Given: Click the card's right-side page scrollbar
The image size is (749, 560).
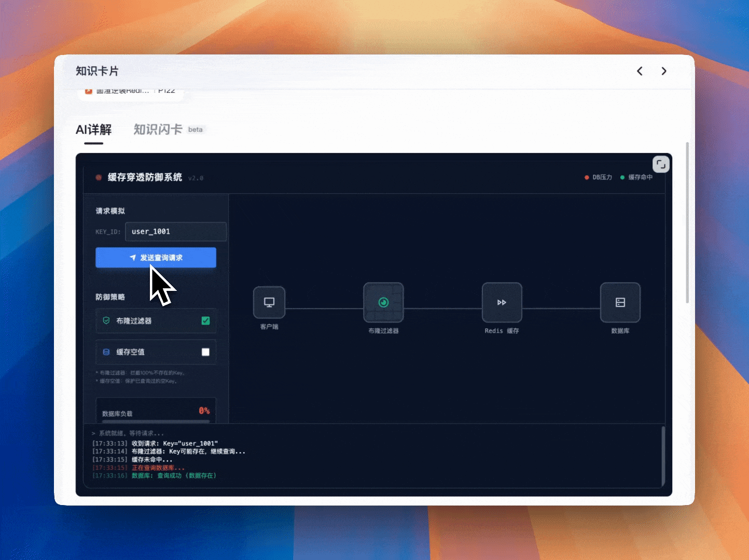Looking at the screenshot, I should 687,223.
